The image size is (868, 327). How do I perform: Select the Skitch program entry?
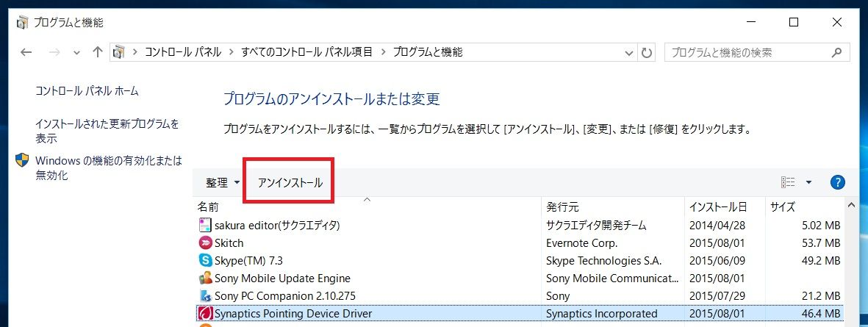[x=520, y=243]
